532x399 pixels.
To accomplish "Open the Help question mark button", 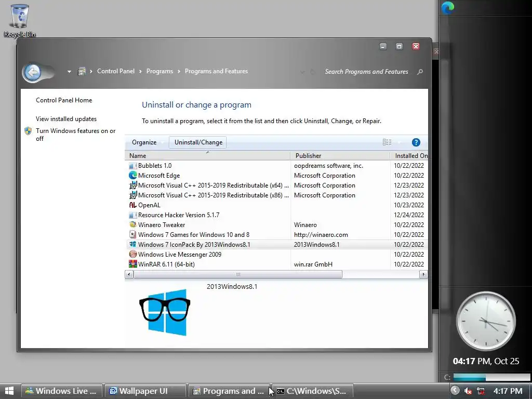I will pos(416,142).
